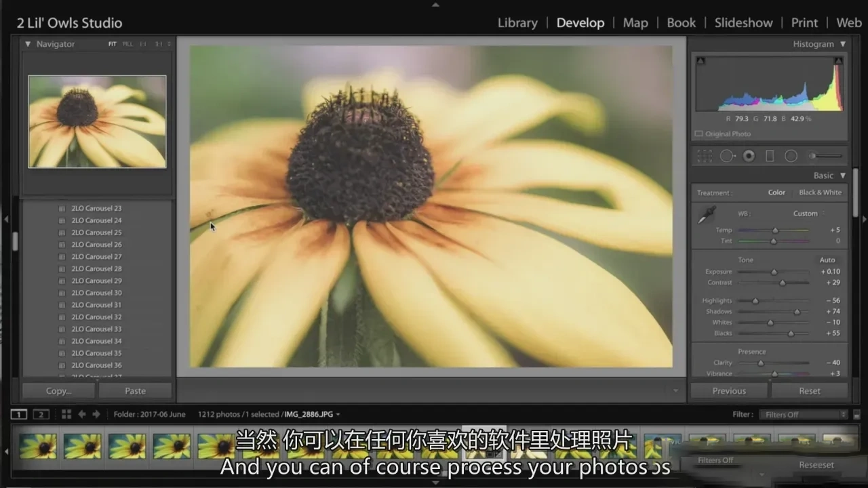
Task: Open the Map module
Action: pos(635,22)
